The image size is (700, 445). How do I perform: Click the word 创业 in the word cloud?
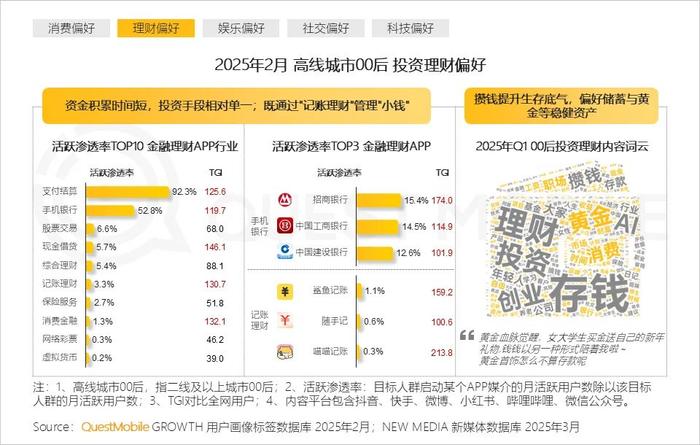coord(520,298)
